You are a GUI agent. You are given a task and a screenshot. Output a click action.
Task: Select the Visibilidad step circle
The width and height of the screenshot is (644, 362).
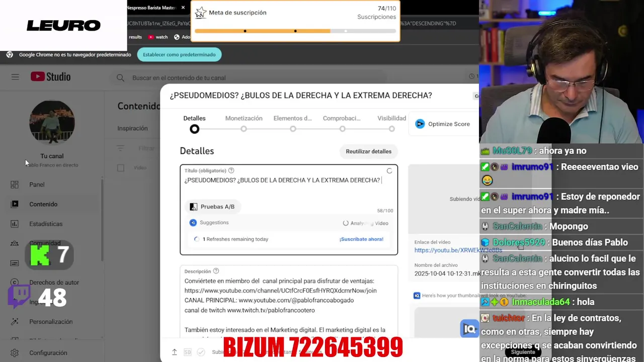391,129
